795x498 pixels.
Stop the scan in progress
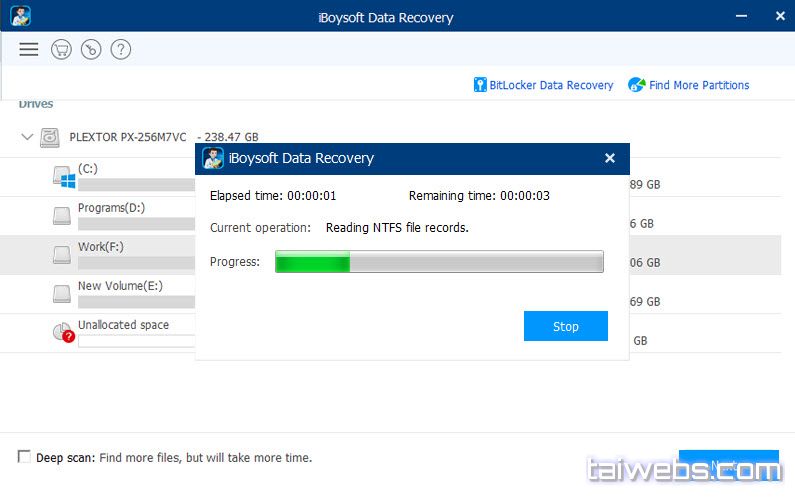pos(565,326)
